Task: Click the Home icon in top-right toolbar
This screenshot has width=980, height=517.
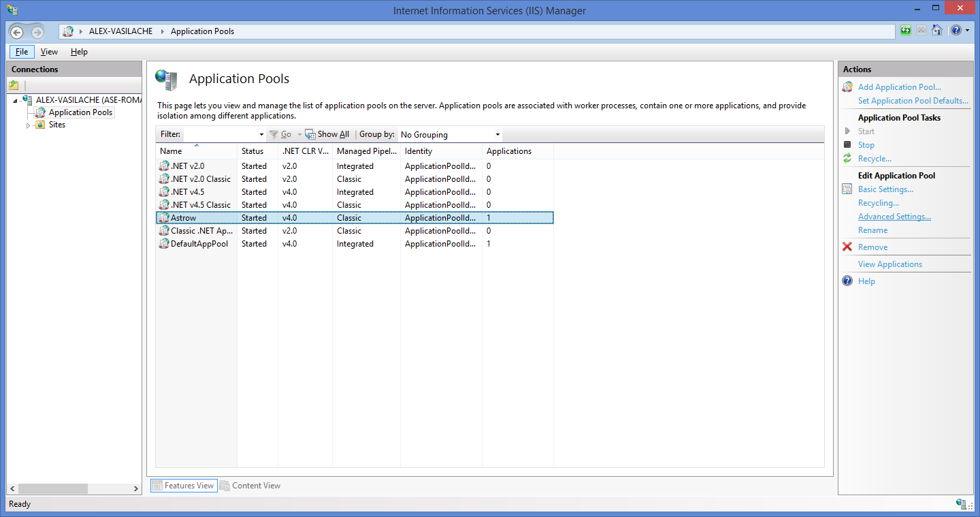Action: [937, 31]
